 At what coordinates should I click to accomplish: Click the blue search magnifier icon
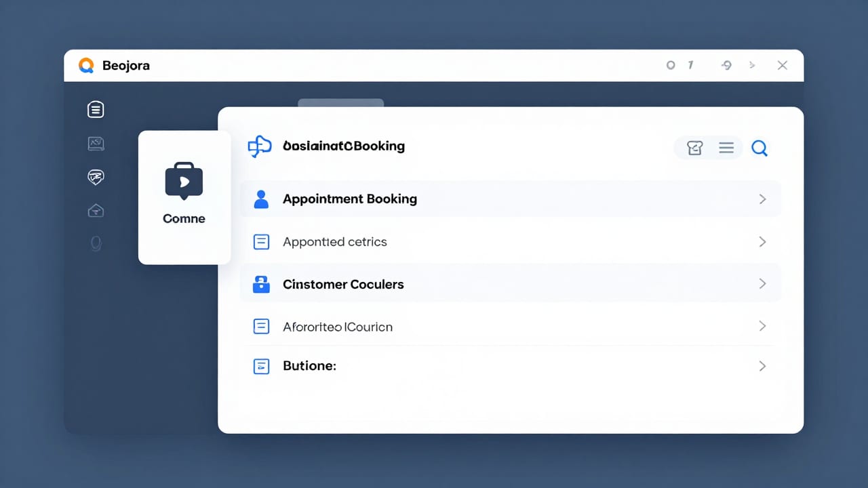[x=759, y=148]
